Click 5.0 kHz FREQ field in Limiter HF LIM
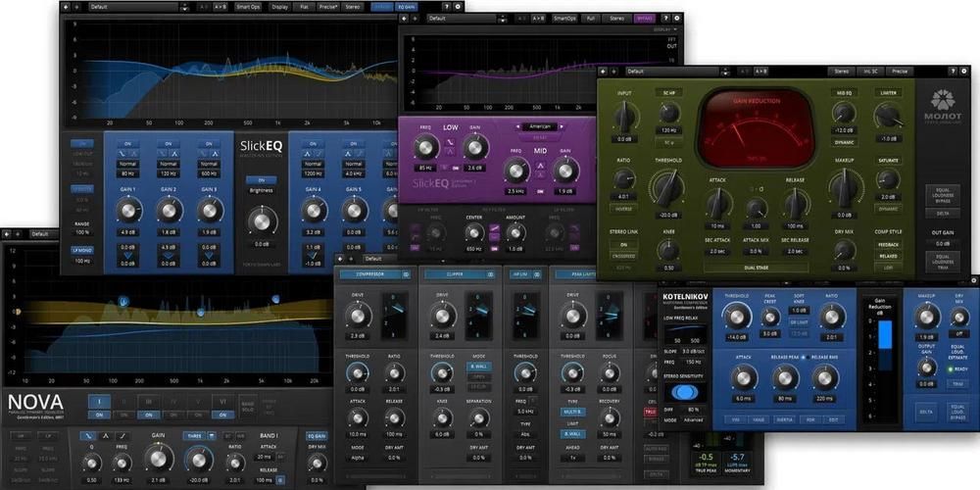Image resolution: width=980 pixels, height=490 pixels. 523,412
